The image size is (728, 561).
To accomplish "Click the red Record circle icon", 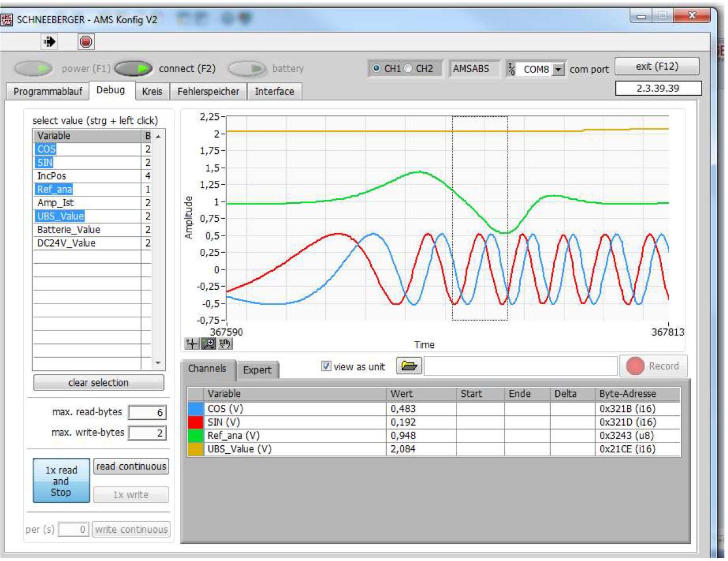I will pos(635,366).
